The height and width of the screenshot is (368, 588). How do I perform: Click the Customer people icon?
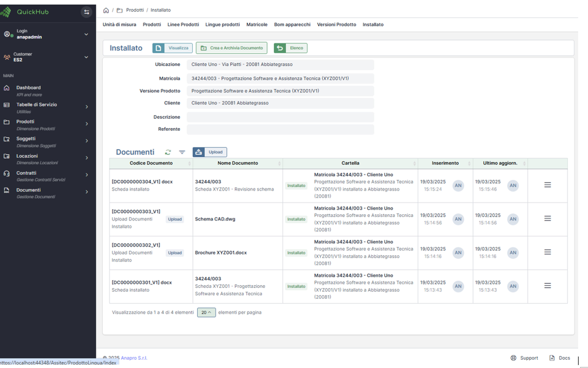pyautogui.click(x=7, y=57)
